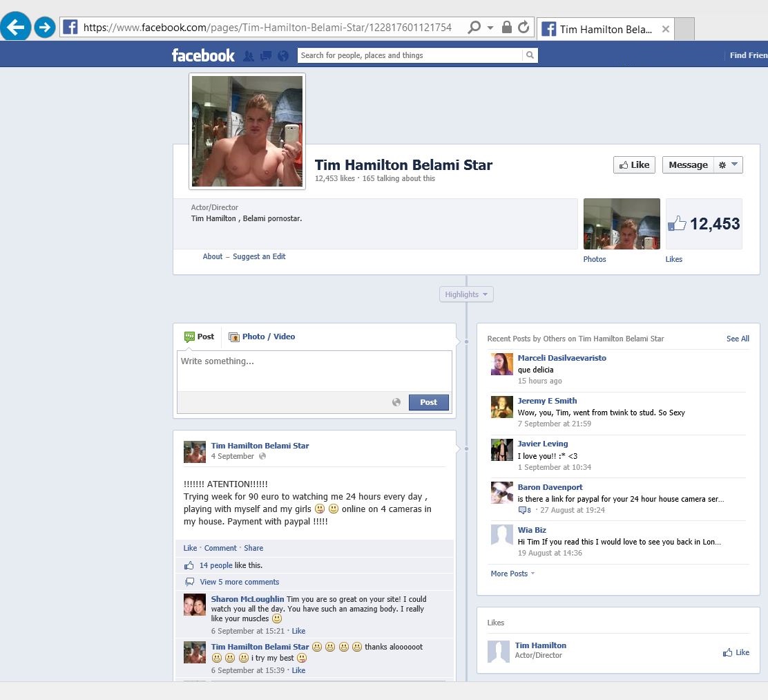Open the page profile picture
The height and width of the screenshot is (700, 768).
(247, 131)
